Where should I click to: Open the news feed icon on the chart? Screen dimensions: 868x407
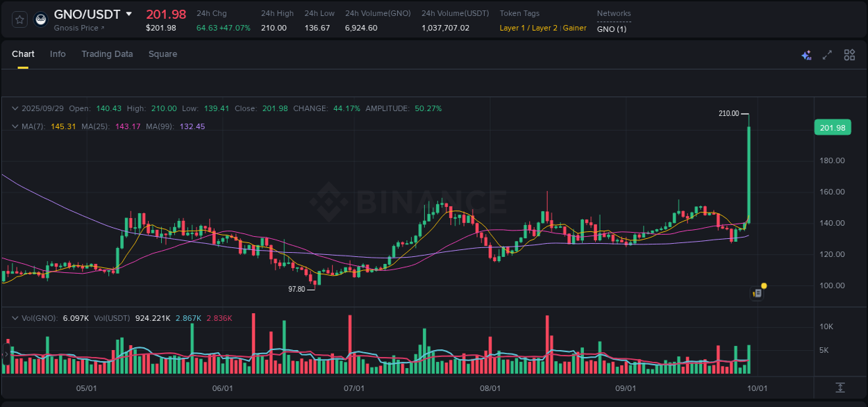(756, 294)
